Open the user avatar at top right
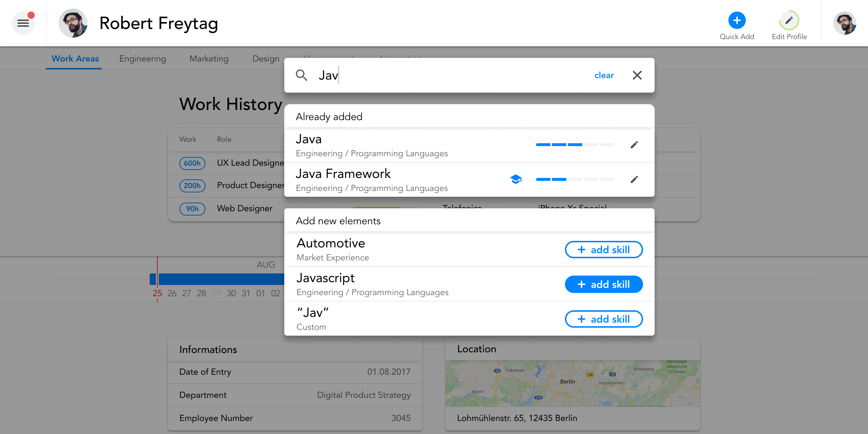This screenshot has height=434, width=868. tap(844, 23)
